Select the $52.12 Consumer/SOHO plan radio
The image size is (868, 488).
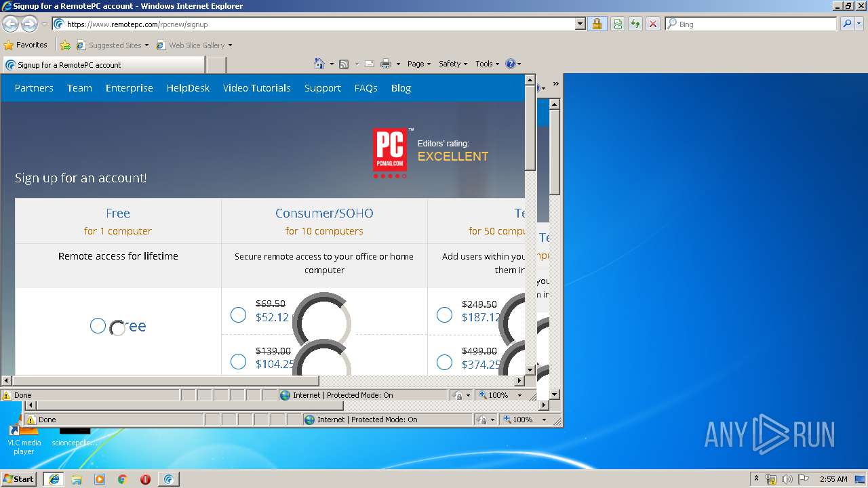(x=238, y=315)
